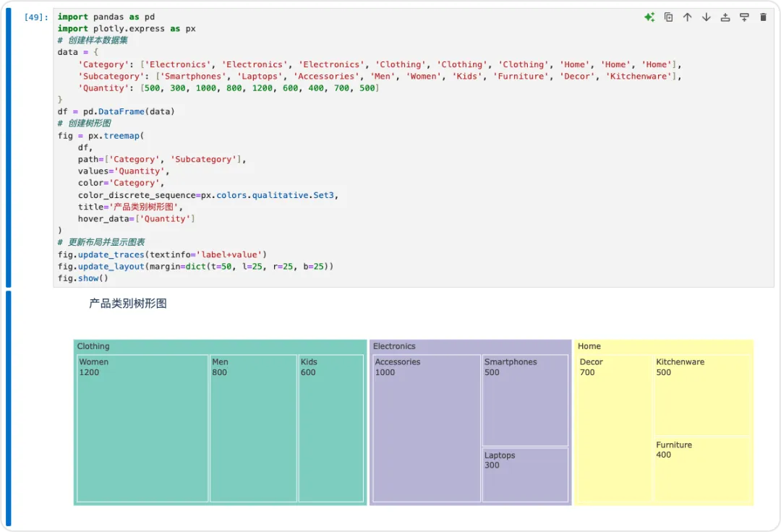Image resolution: width=781 pixels, height=532 pixels.
Task: Click the comment '# 创建样本数据集'
Action: tap(93, 40)
